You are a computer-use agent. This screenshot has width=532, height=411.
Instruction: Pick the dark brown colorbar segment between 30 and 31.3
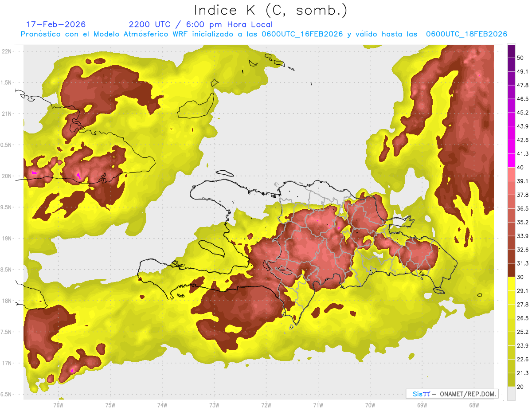[x=511, y=270]
